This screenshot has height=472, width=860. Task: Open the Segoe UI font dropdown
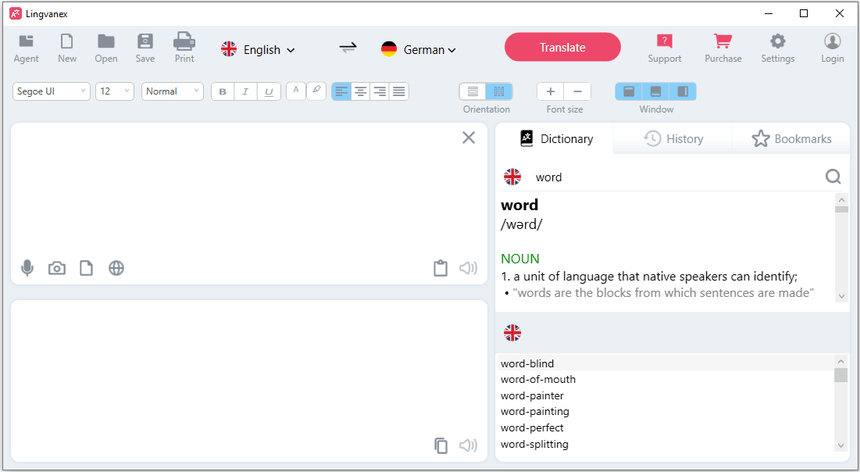(x=51, y=92)
